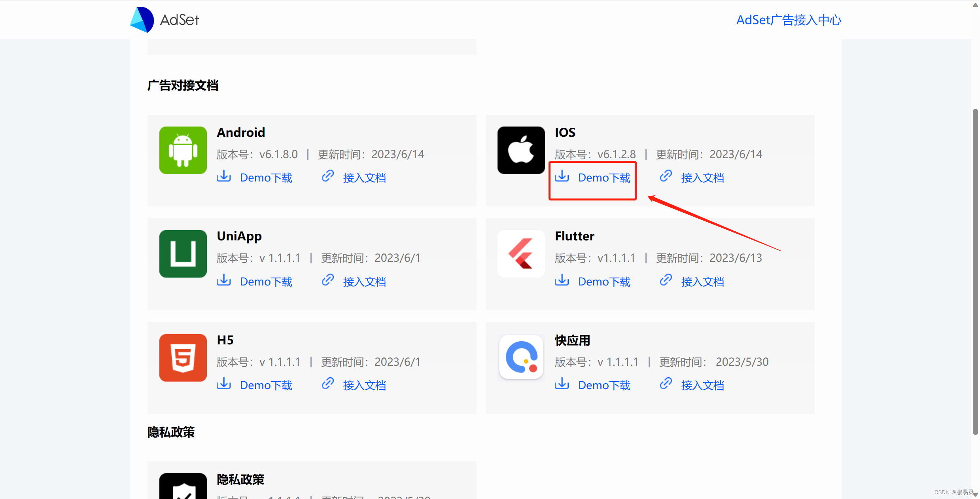Screen dimensions: 980x499
Task: Click UniApp chain link icon
Action: click(328, 280)
